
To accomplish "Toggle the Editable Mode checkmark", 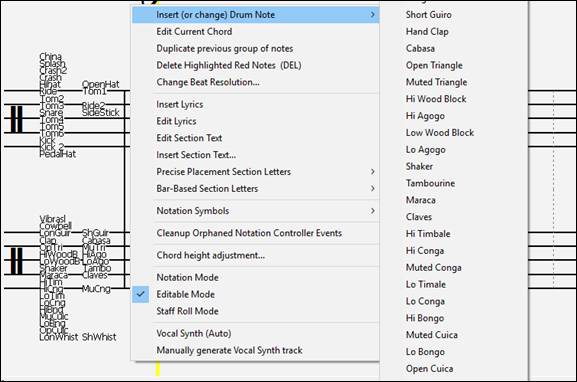I will point(141,294).
